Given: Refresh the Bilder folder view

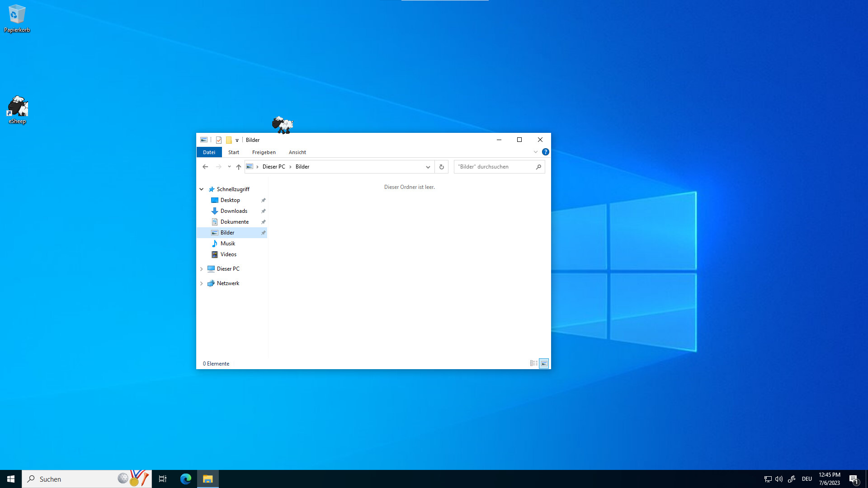Looking at the screenshot, I should coord(442,167).
